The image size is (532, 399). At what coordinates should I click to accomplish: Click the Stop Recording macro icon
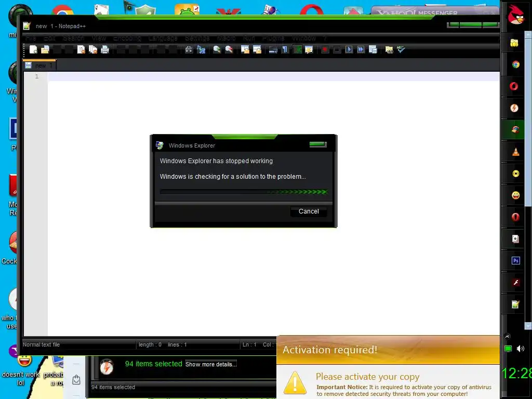337,49
